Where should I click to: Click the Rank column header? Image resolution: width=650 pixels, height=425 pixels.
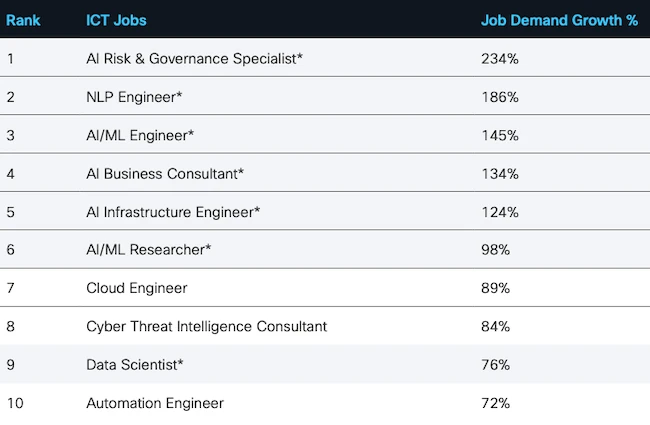tap(23, 20)
